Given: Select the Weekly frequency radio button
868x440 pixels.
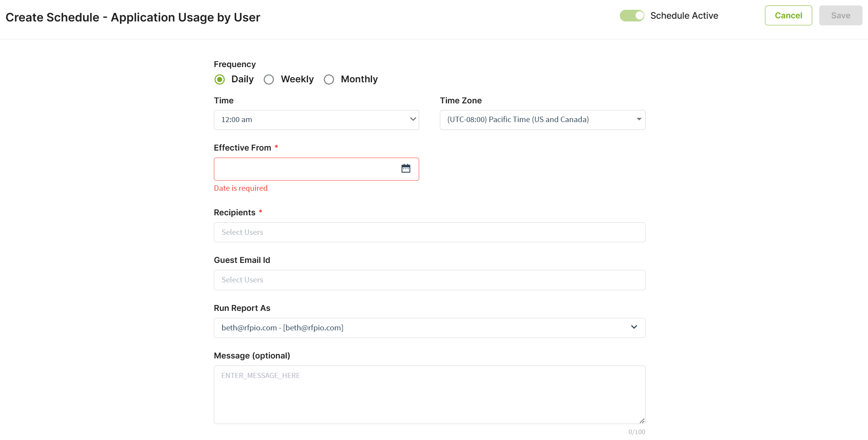Looking at the screenshot, I should [269, 80].
